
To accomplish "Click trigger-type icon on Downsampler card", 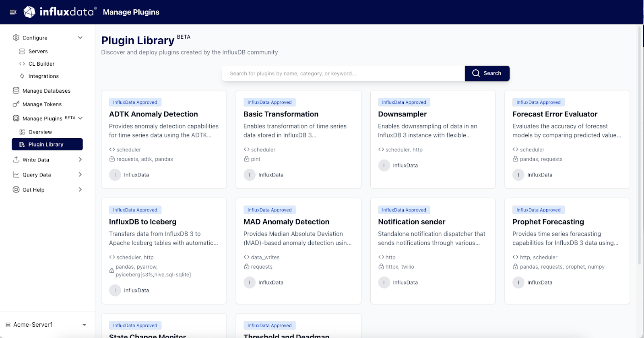I will click(x=381, y=149).
